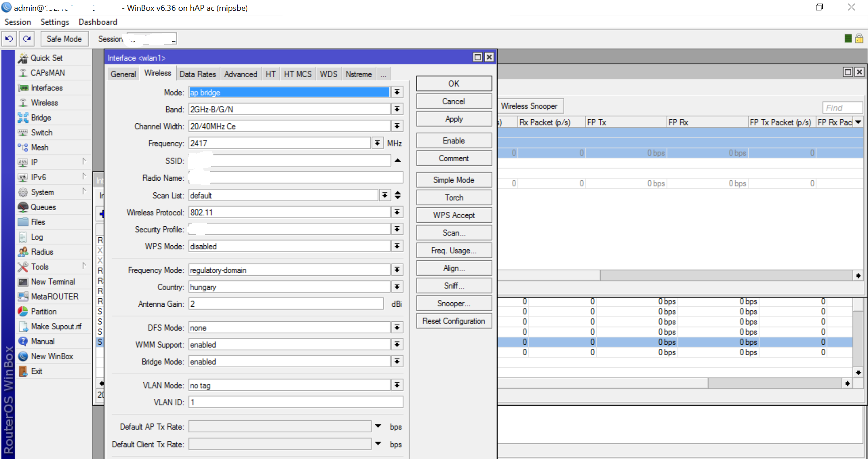Expand Default Client Tx Rate field arrow
The image size is (868, 459).
point(378,444)
